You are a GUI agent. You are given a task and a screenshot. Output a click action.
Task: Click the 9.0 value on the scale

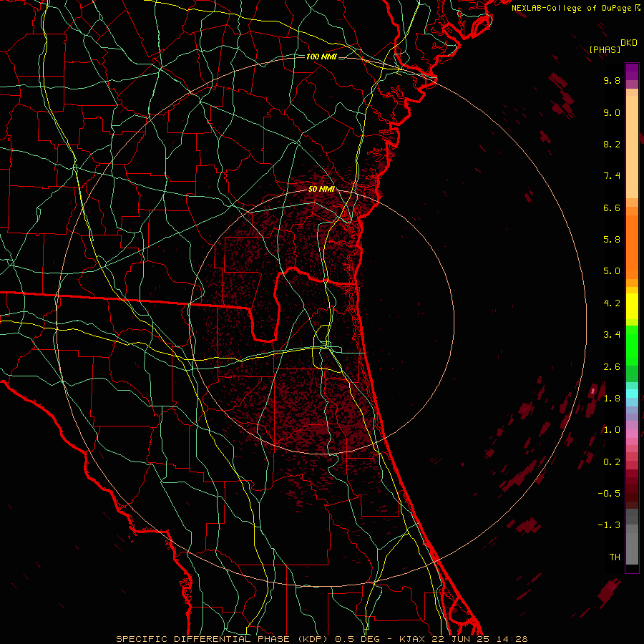coord(612,112)
